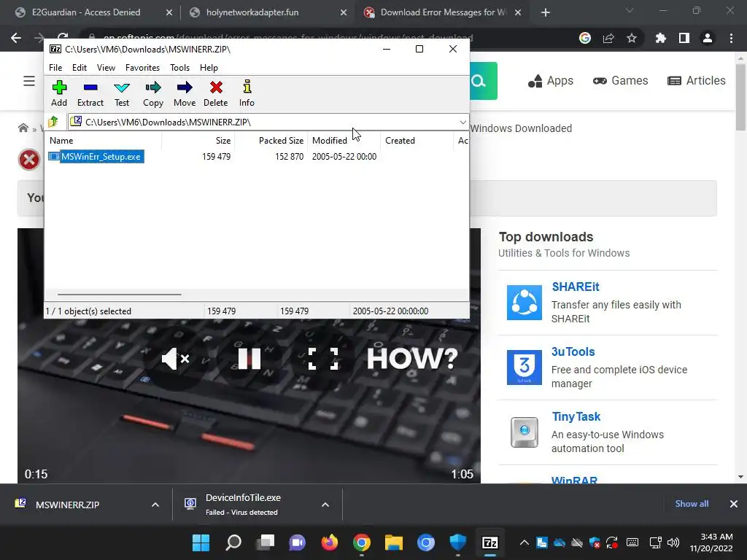Open File Explorer from the taskbar
The width and height of the screenshot is (747, 560).
click(394, 542)
